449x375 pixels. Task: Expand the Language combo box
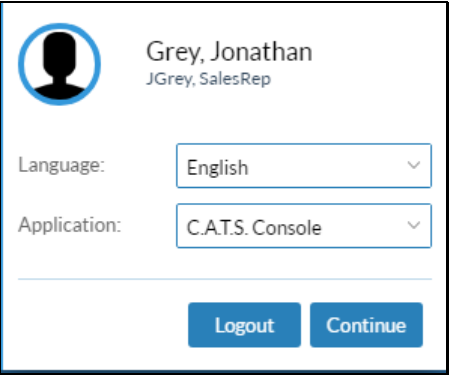click(304, 166)
